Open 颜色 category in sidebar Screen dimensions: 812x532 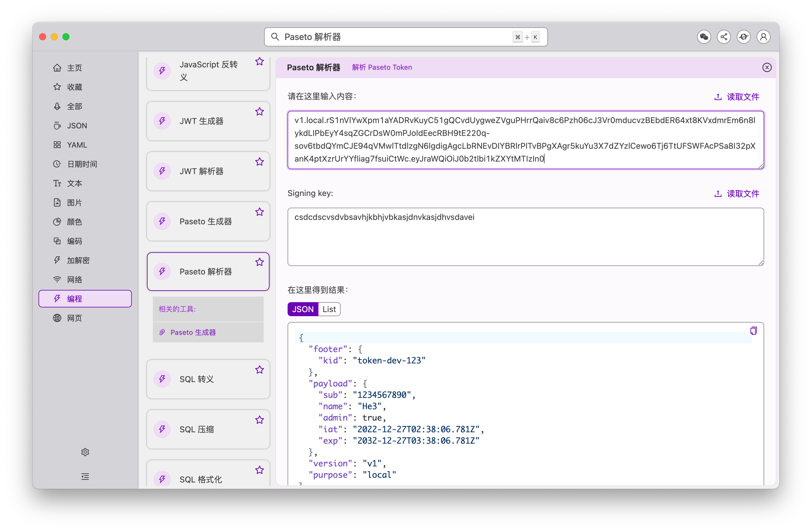click(85, 222)
